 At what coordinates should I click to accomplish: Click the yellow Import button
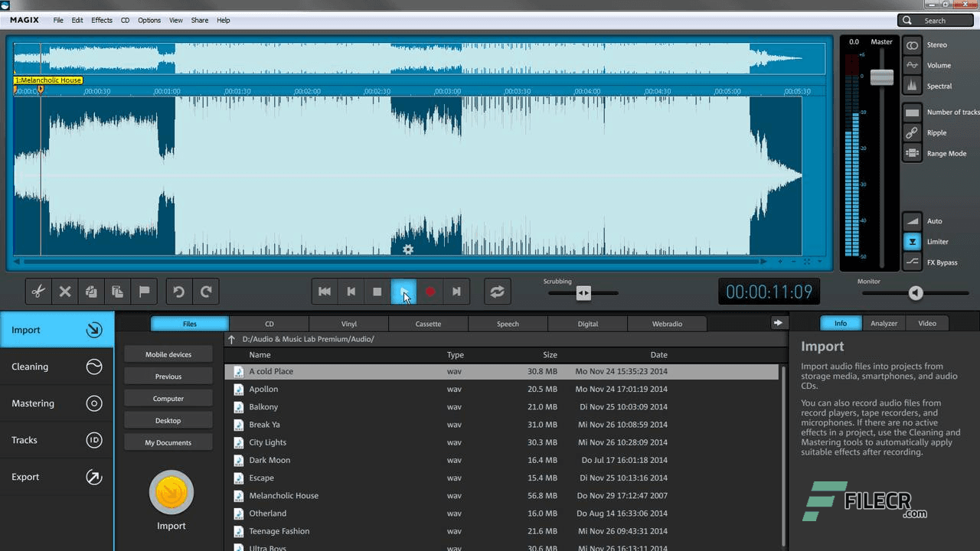coord(171,492)
